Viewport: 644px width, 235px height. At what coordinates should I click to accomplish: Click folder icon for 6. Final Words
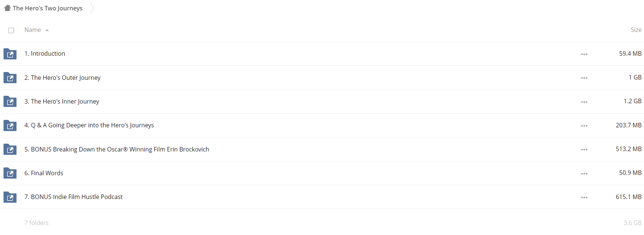[10, 173]
